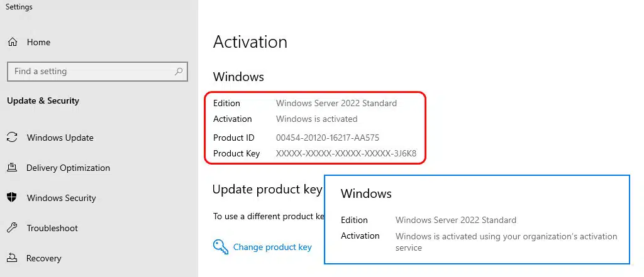Open the Home settings page
The width and height of the screenshot is (644, 277).
tap(38, 43)
